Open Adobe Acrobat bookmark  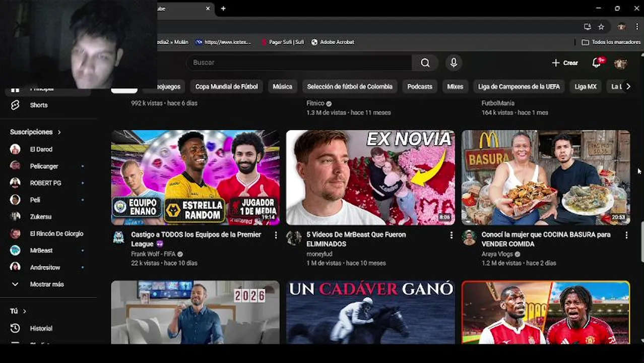coord(333,42)
